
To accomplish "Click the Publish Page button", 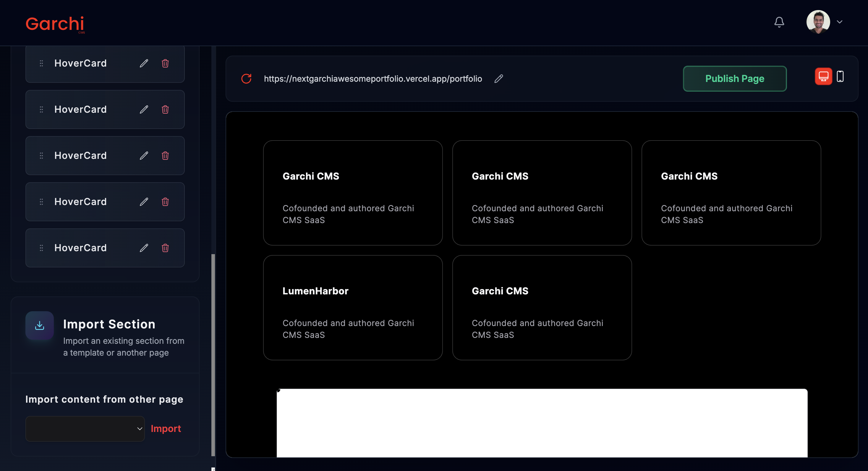I will point(735,79).
